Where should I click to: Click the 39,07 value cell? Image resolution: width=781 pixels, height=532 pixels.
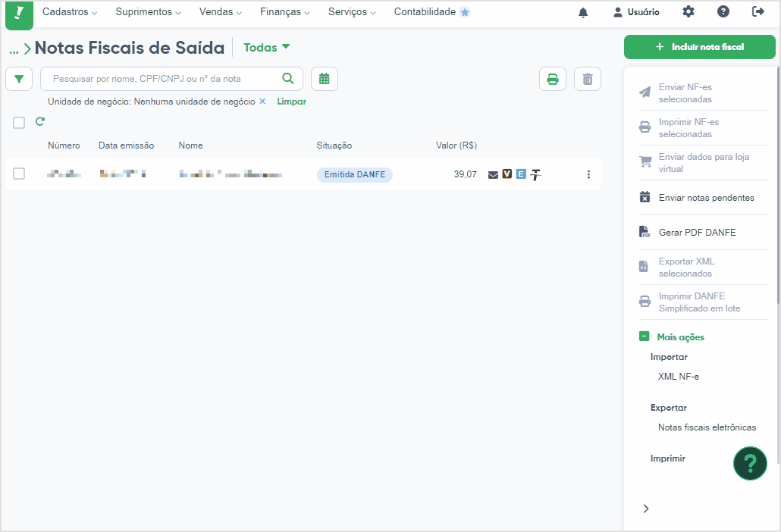pyautogui.click(x=465, y=174)
